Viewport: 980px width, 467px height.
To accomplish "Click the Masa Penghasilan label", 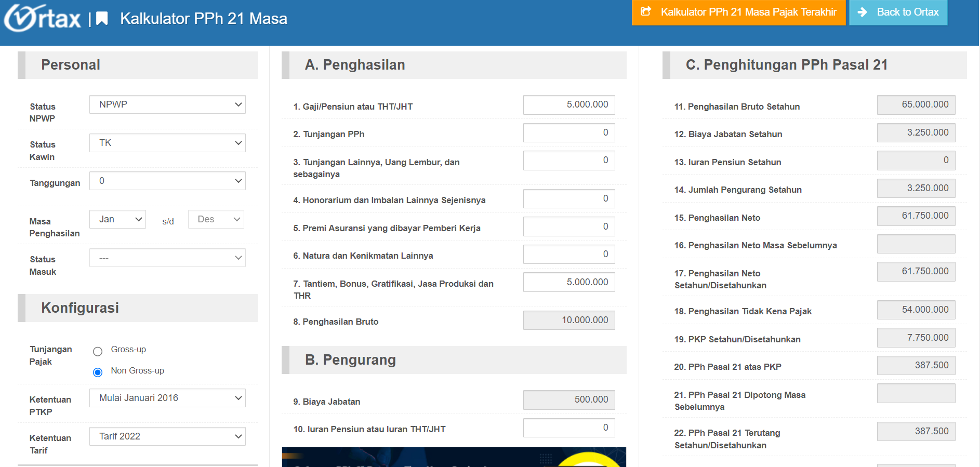I will point(55,227).
